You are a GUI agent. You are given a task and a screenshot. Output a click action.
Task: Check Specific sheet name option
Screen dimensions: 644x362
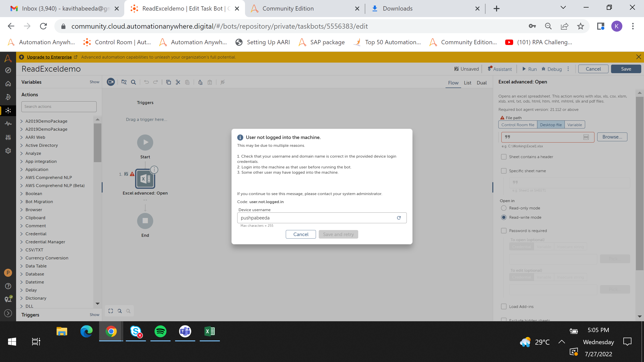click(504, 171)
